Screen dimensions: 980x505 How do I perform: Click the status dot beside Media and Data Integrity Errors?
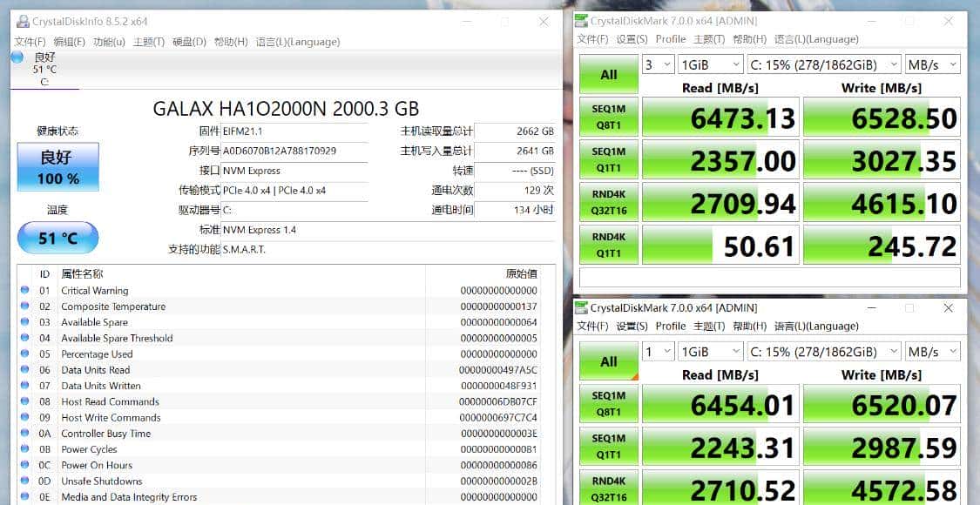(25, 496)
